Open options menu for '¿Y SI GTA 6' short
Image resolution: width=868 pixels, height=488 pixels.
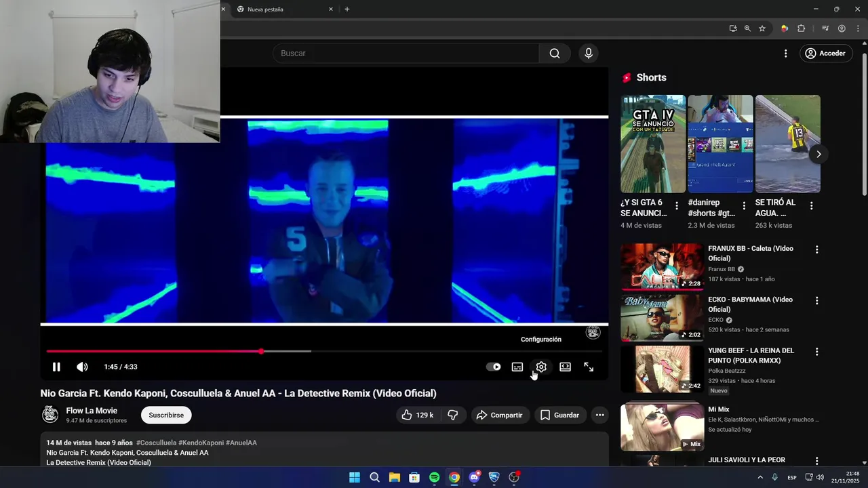click(x=676, y=205)
